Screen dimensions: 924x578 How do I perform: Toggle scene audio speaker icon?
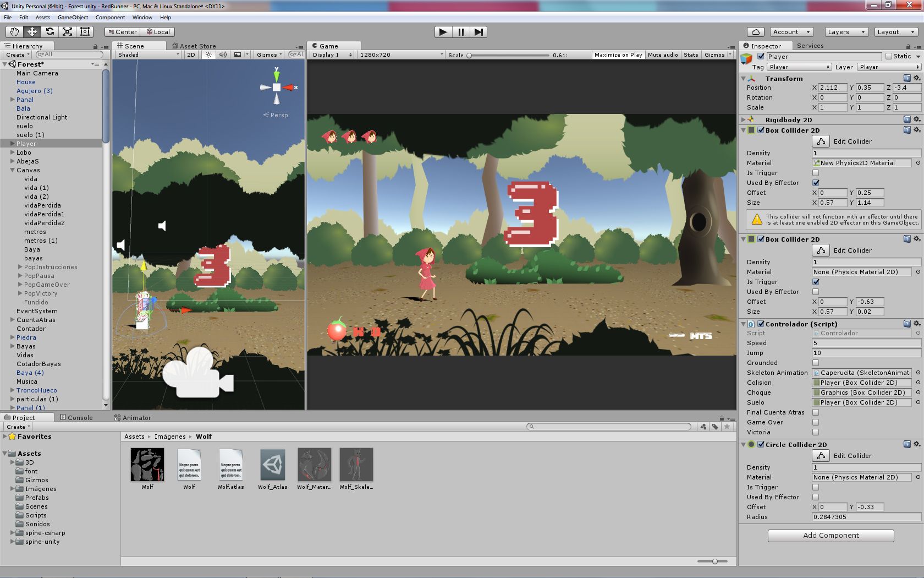pyautogui.click(x=223, y=54)
